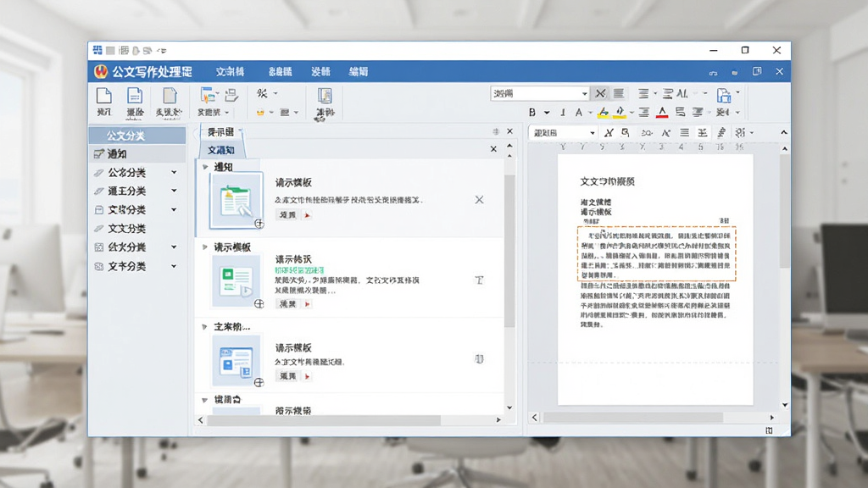The width and height of the screenshot is (868, 488).
Task: Click the blue third template thumbnail
Action: [x=236, y=360]
